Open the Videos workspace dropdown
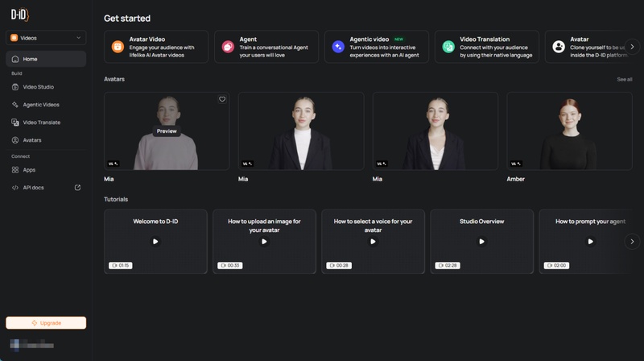 (46, 38)
